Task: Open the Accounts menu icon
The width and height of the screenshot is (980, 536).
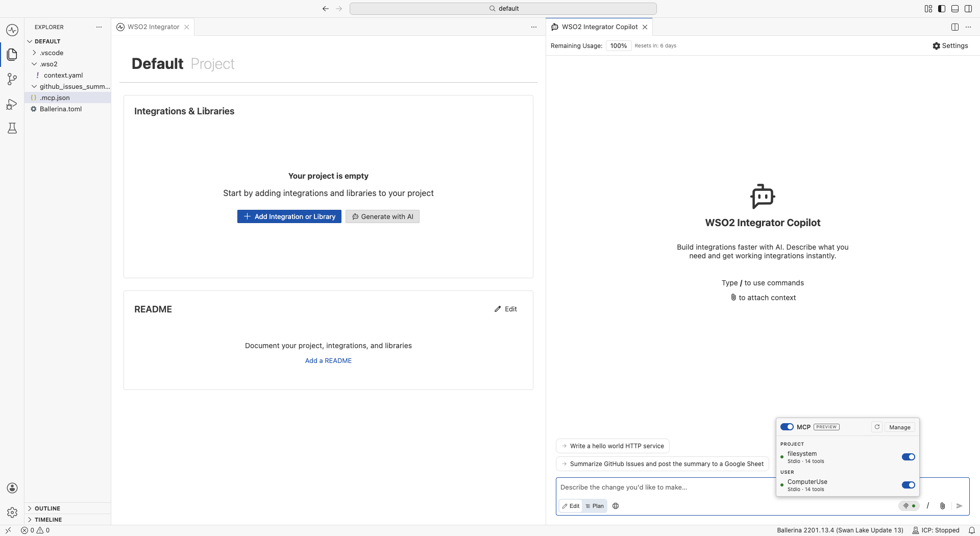Action: pyautogui.click(x=12, y=488)
